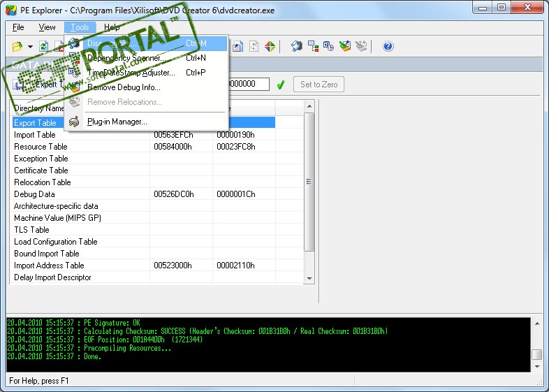Open the File menu
This screenshot has height=392, width=549.
(x=18, y=27)
